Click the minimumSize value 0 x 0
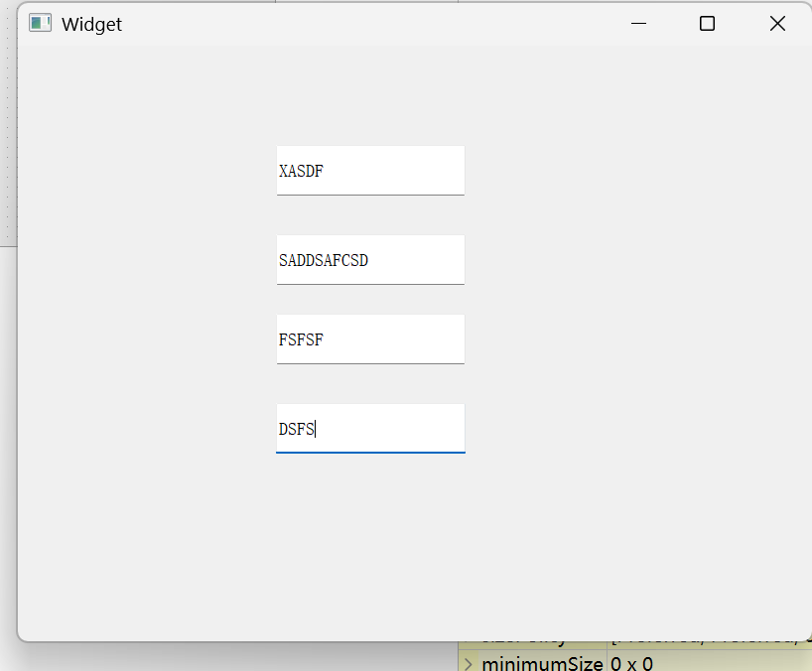The height and width of the screenshot is (671, 812). click(x=631, y=664)
